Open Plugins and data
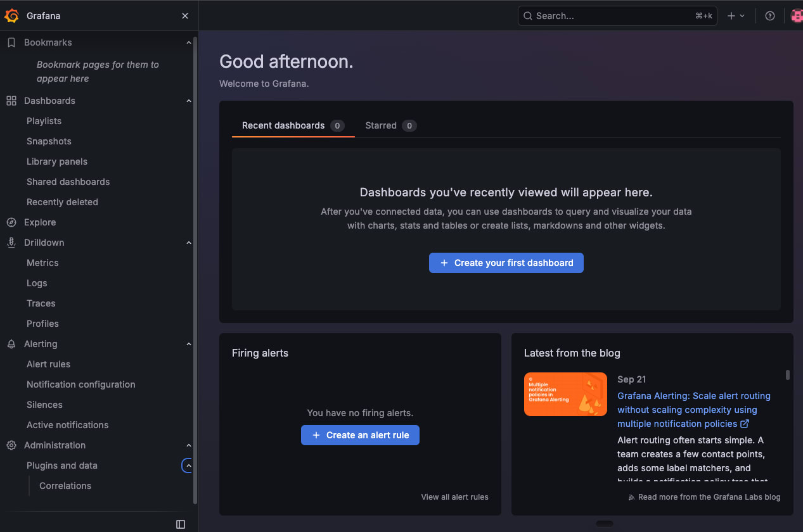The width and height of the screenshot is (803, 532). 62,465
